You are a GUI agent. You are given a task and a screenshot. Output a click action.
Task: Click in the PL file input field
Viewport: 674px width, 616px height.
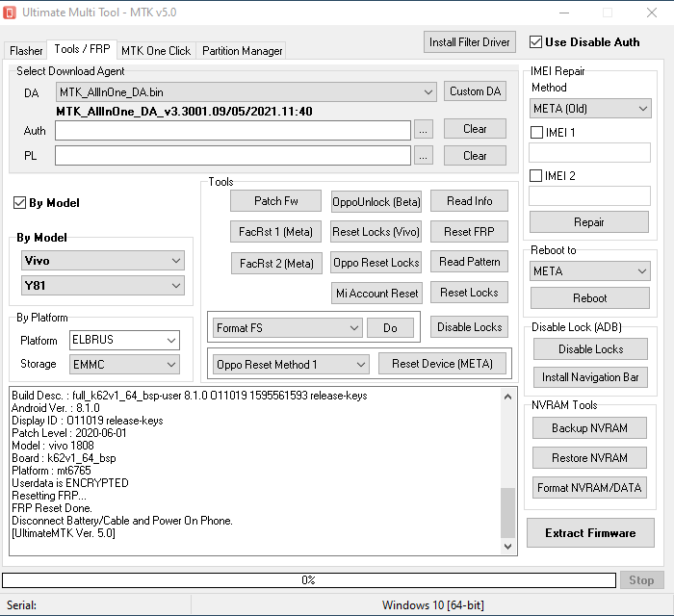tap(233, 156)
